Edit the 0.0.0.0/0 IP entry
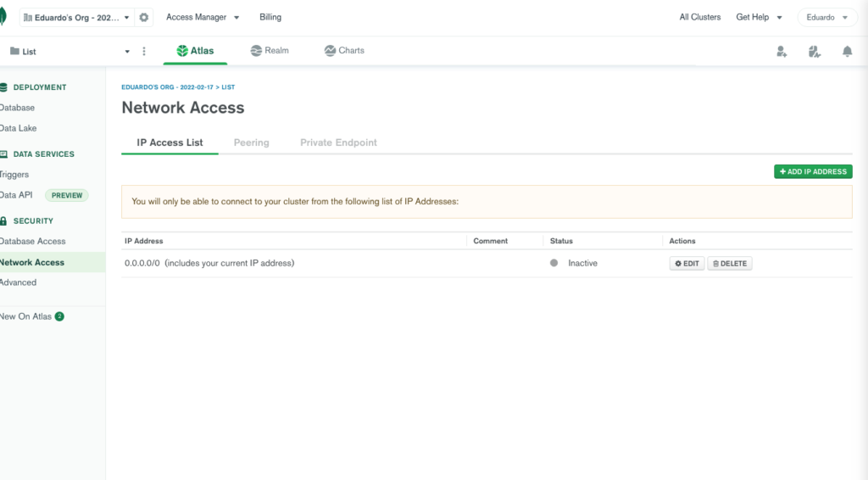This screenshot has width=868, height=480. pos(687,264)
